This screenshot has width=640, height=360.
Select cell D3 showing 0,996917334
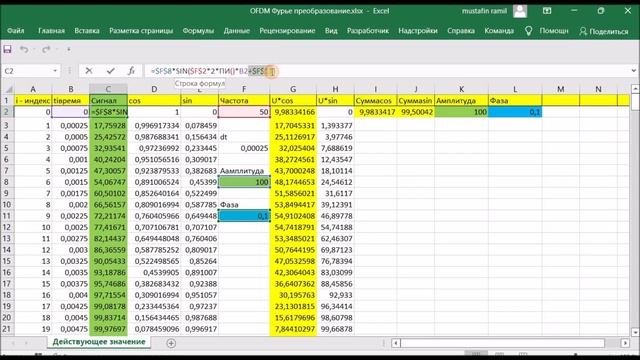154,126
